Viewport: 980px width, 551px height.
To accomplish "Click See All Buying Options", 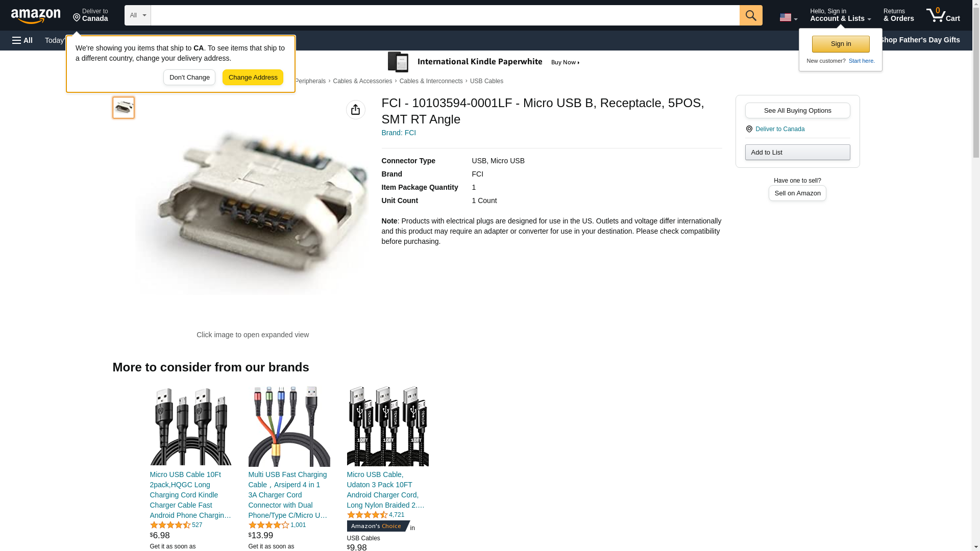I will 797,110.
